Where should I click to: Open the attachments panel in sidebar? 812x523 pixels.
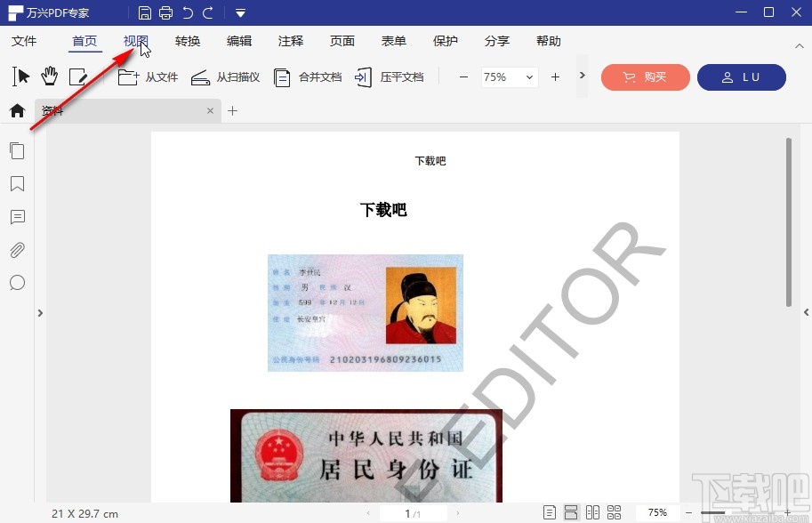[17, 250]
